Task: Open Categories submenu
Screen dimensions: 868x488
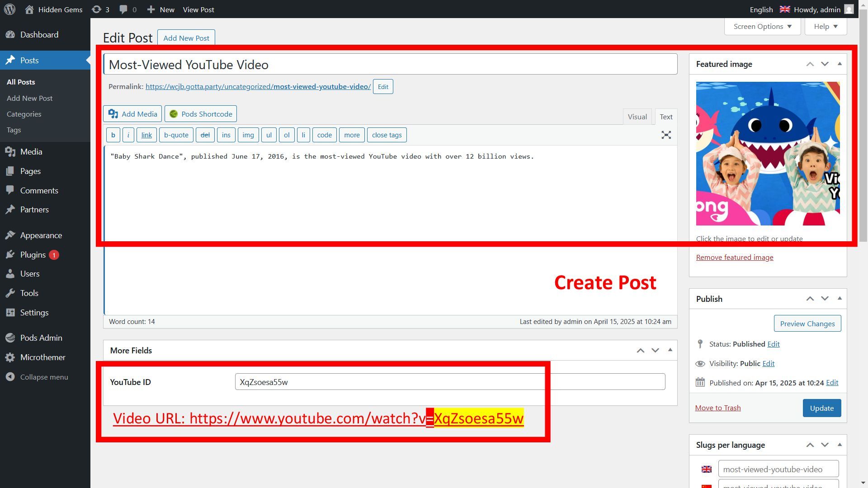Action: [x=24, y=114]
